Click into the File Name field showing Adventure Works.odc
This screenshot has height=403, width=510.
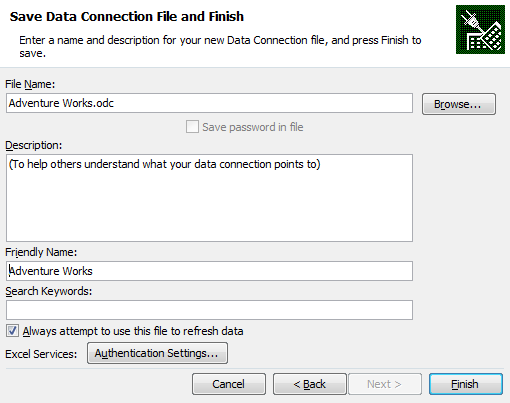point(209,103)
